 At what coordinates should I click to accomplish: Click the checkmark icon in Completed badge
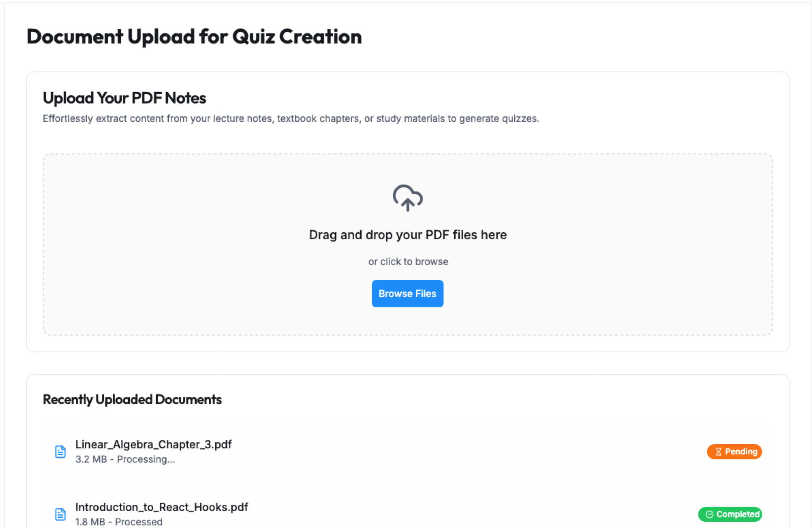tap(709, 514)
